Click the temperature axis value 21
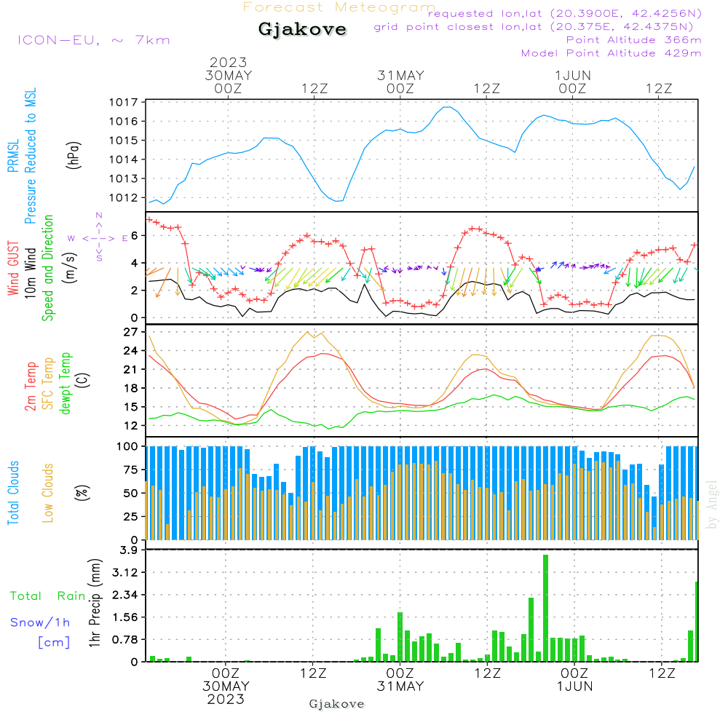 pyautogui.click(x=131, y=369)
